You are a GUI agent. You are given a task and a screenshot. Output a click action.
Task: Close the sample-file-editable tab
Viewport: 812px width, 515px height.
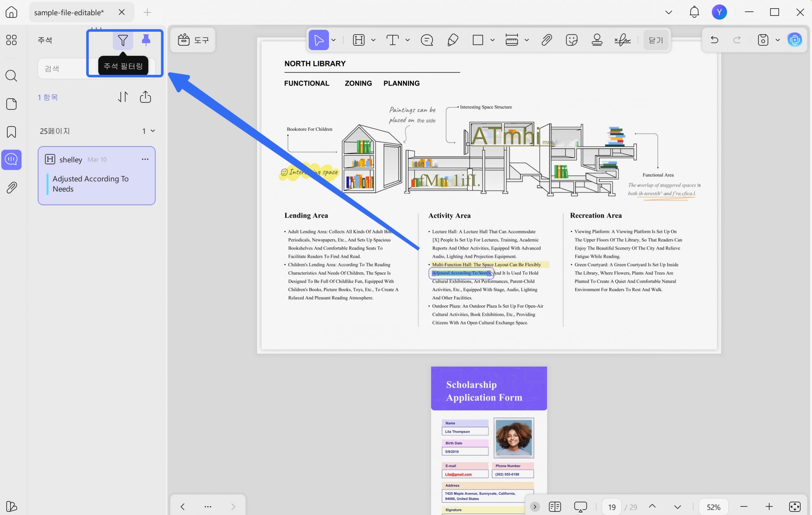point(122,12)
